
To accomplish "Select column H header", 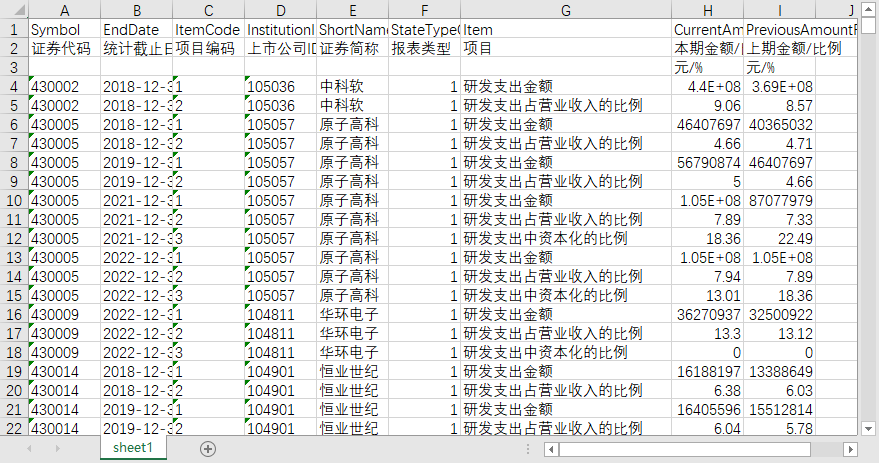I will 708,10.
